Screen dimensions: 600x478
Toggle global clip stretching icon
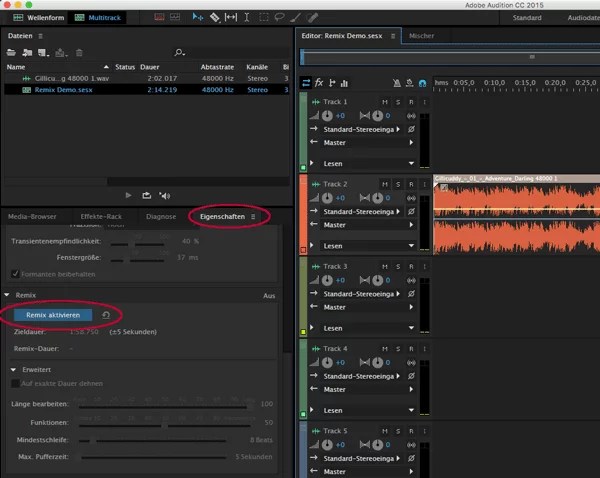pos(409,83)
